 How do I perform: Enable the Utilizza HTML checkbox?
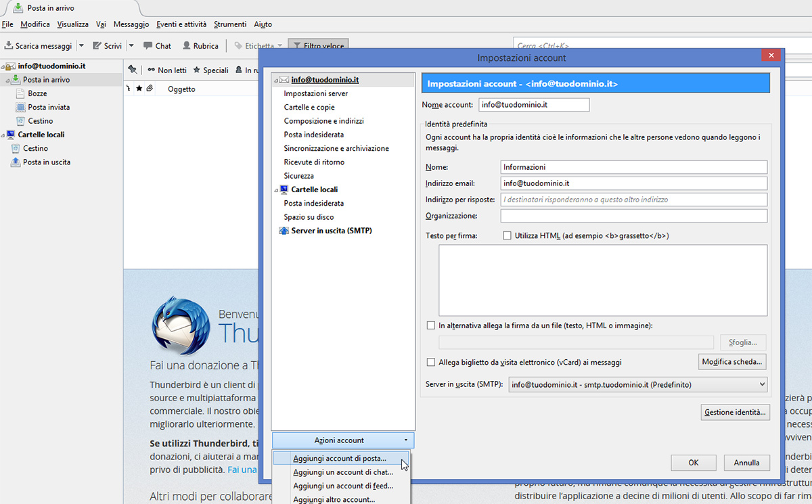pos(507,235)
